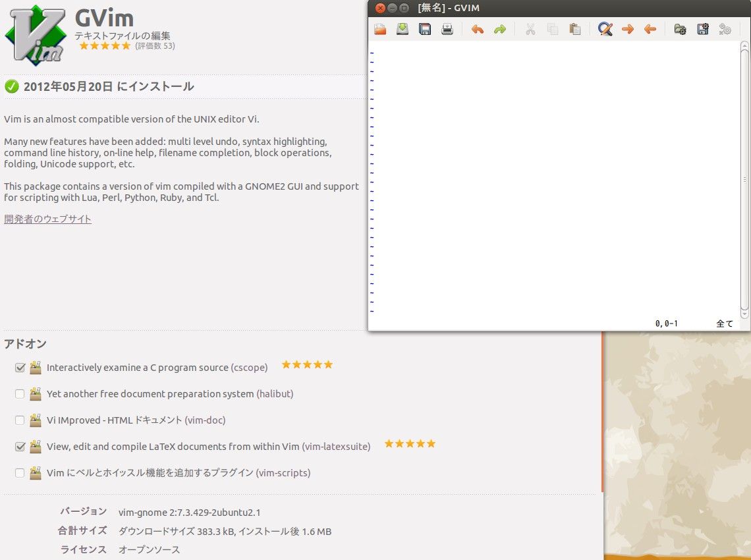Click the package icon beside cscope add-on
The height and width of the screenshot is (560, 751).
(x=36, y=368)
